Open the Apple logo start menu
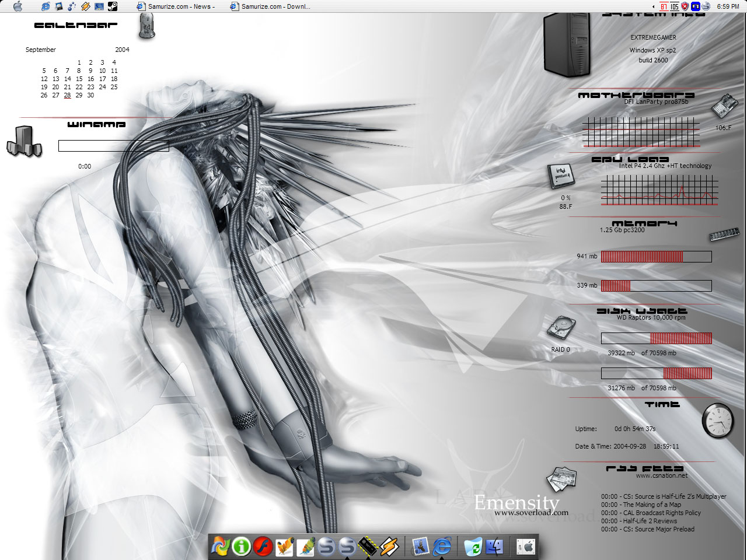 (x=18, y=6)
